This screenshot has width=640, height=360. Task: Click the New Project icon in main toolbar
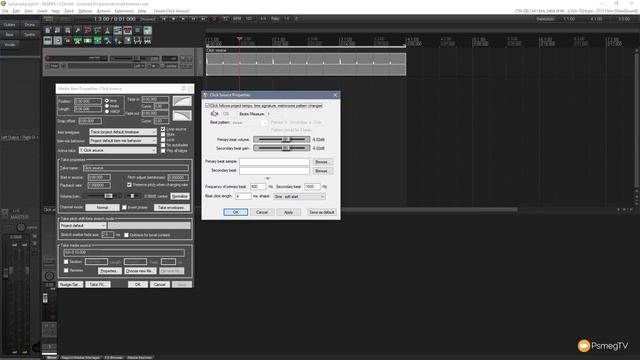tap(48, 30)
